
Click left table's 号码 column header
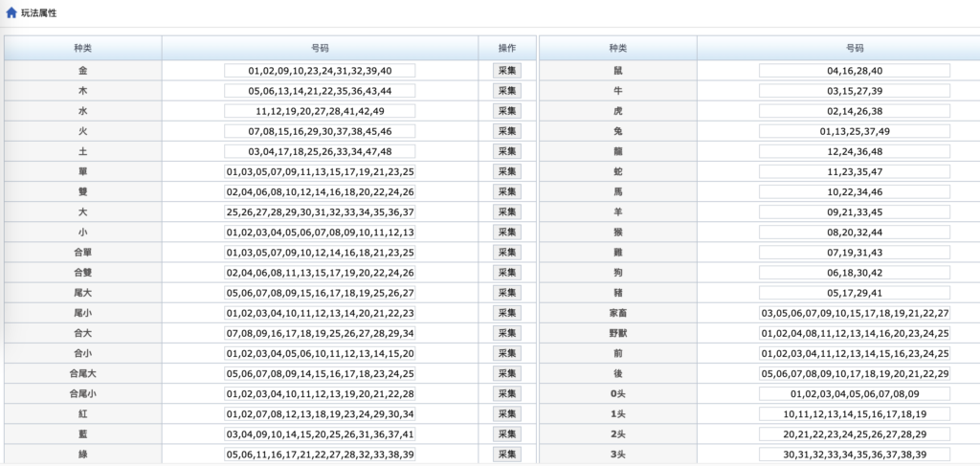coord(320,48)
